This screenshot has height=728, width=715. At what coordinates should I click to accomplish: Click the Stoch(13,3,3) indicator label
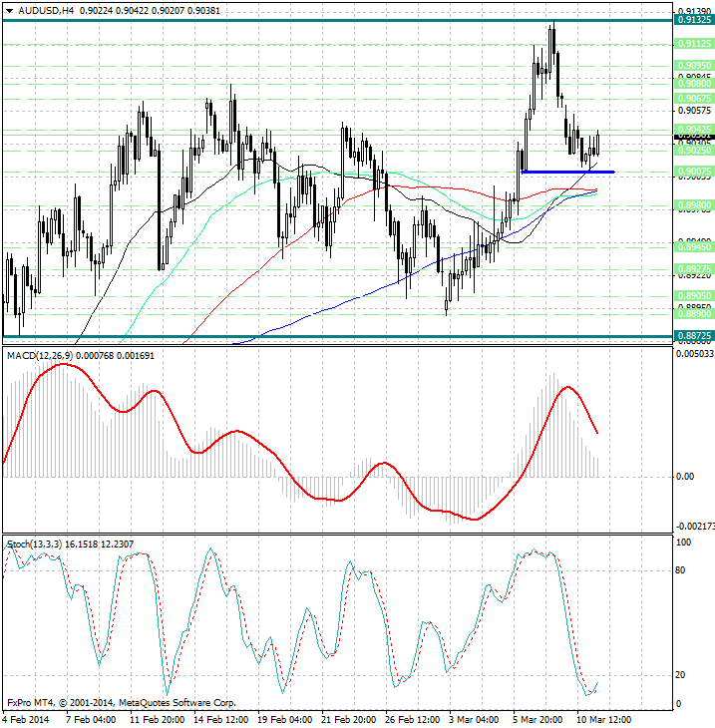point(36,544)
